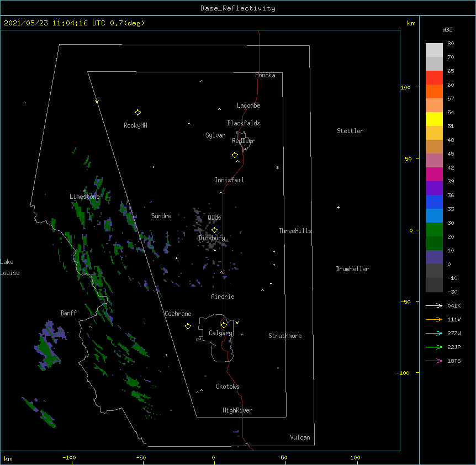Screen dimensions: 476x465
Task: Click the dBZ legend heading
Action: [x=447, y=29]
